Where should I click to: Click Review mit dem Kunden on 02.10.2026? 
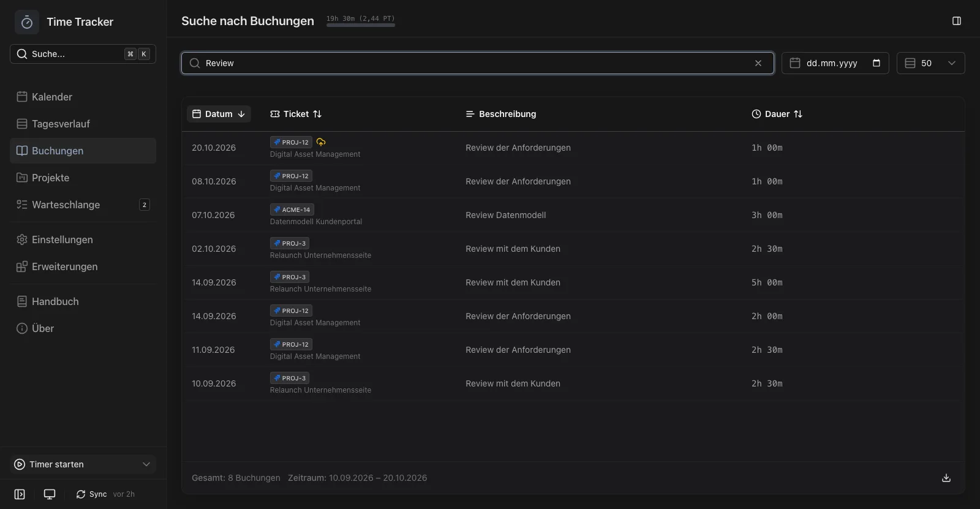(x=513, y=249)
